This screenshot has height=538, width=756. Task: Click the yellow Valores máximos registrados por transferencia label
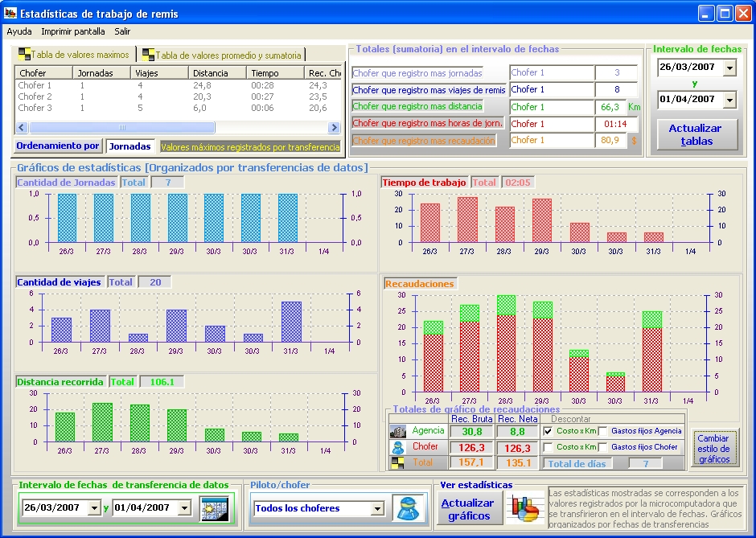coord(250,147)
